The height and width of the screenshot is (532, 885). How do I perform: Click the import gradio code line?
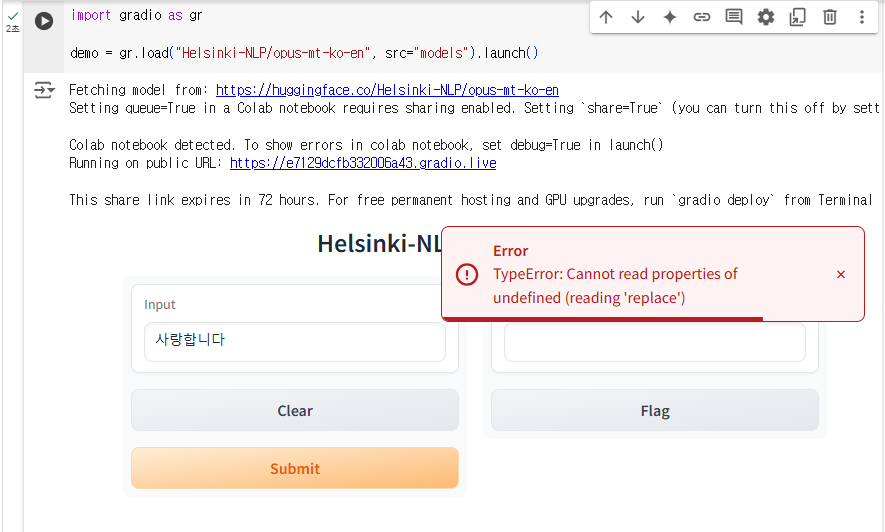(x=136, y=15)
